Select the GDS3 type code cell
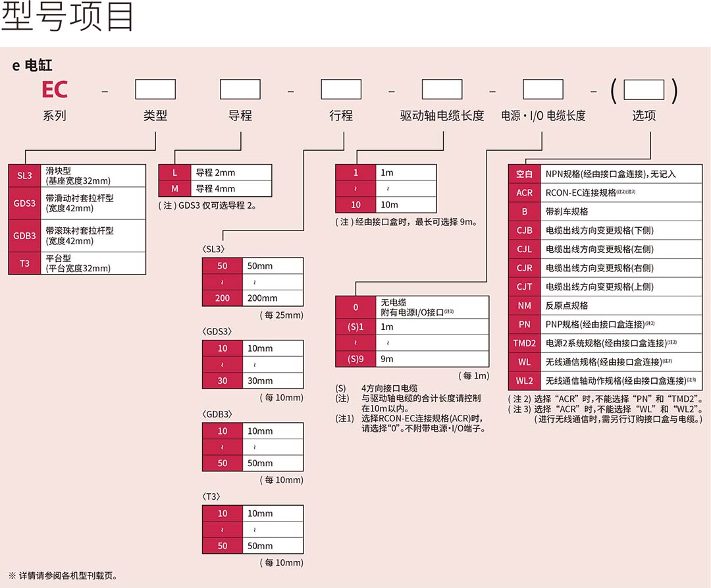711x588 pixels. 24,203
